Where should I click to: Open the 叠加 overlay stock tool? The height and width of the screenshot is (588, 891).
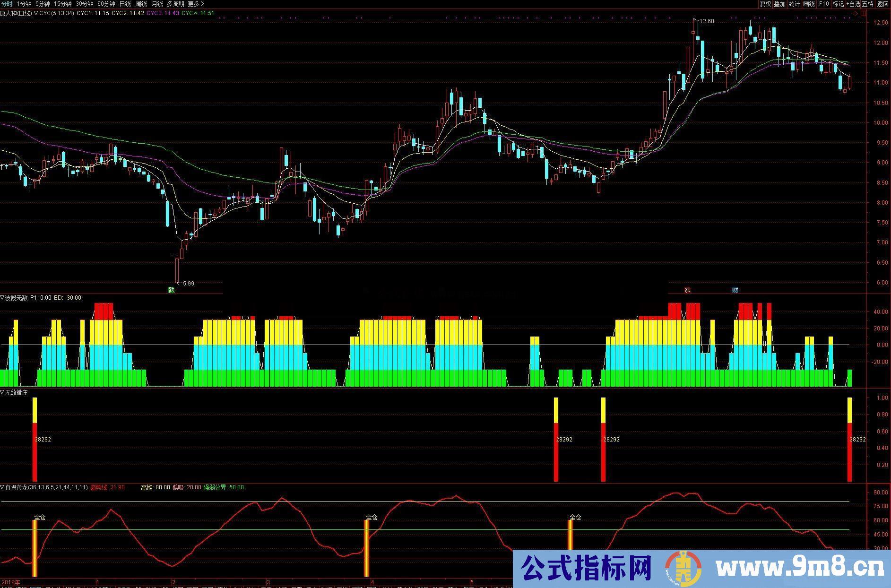(779, 4)
